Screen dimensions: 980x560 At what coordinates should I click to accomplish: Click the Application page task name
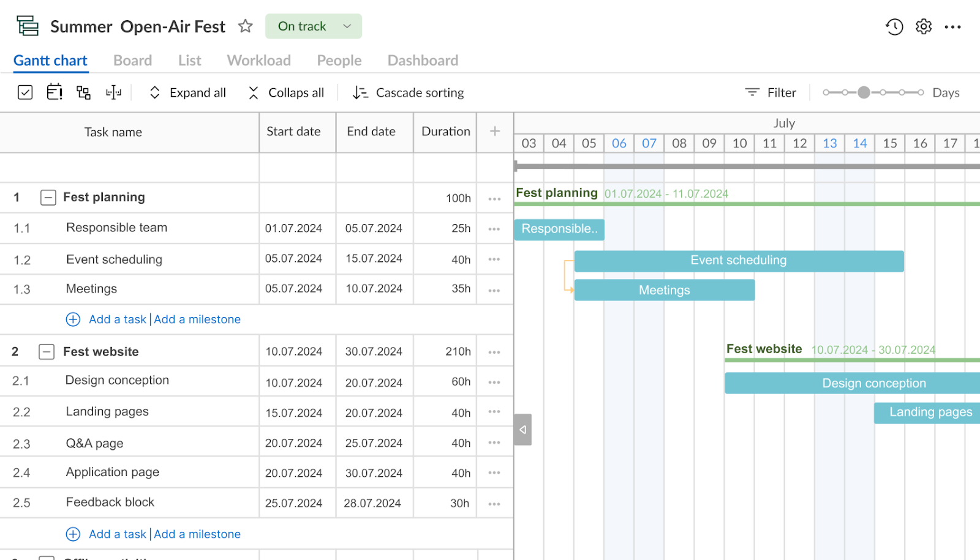coord(113,472)
